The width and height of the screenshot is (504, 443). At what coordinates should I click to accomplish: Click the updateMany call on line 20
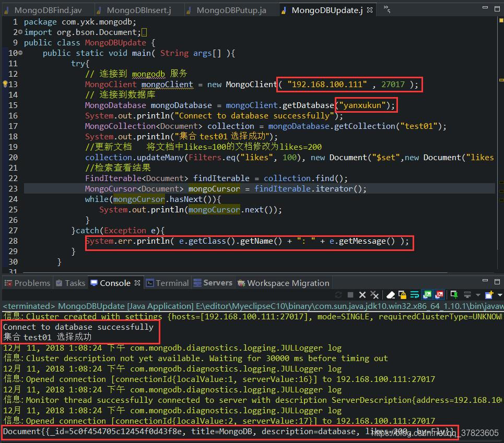point(160,158)
